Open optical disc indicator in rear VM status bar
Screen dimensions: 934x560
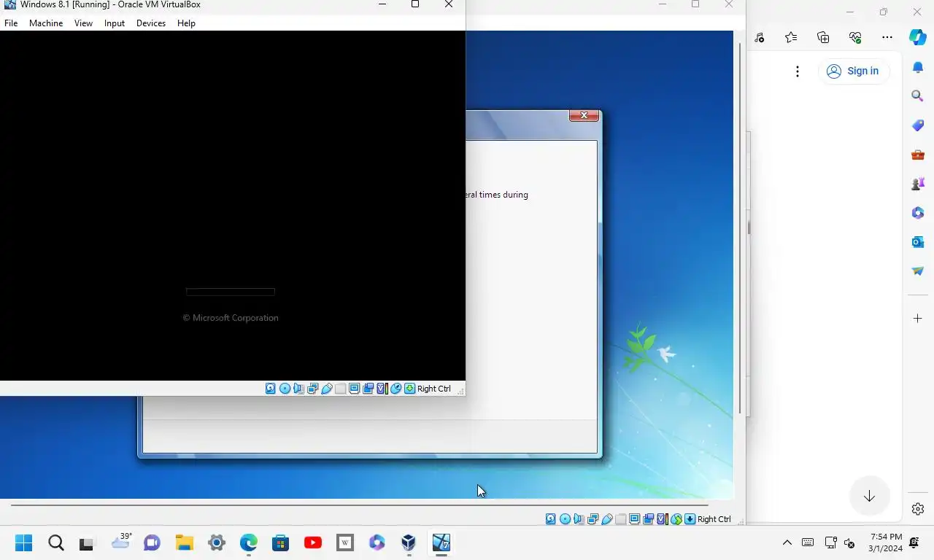[565, 519]
